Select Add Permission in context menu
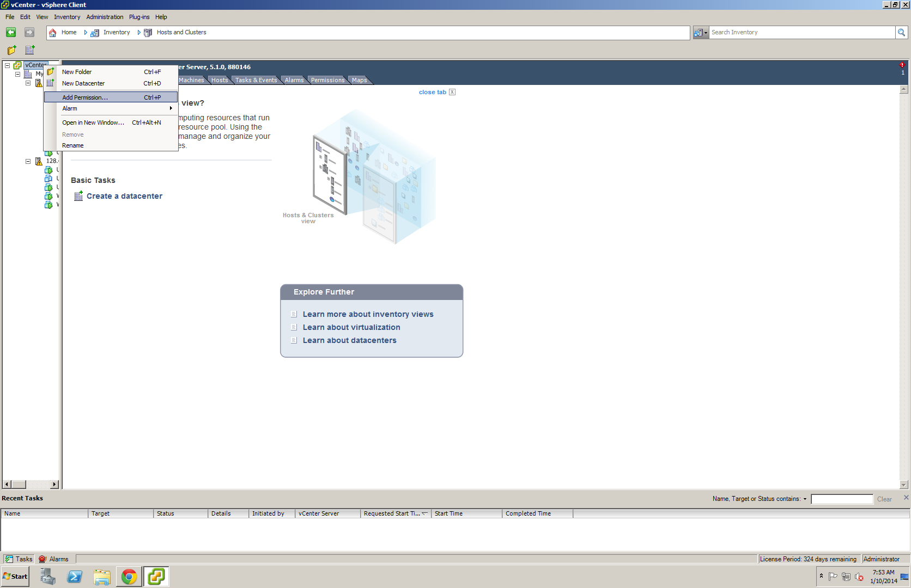Image resolution: width=911 pixels, height=588 pixels. (84, 97)
